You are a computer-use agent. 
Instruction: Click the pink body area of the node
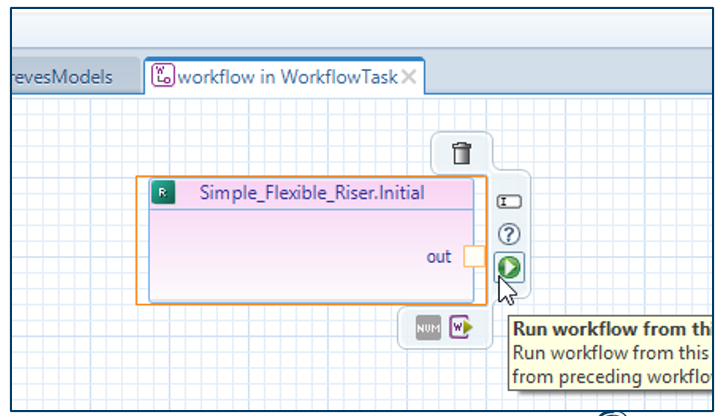[290, 255]
